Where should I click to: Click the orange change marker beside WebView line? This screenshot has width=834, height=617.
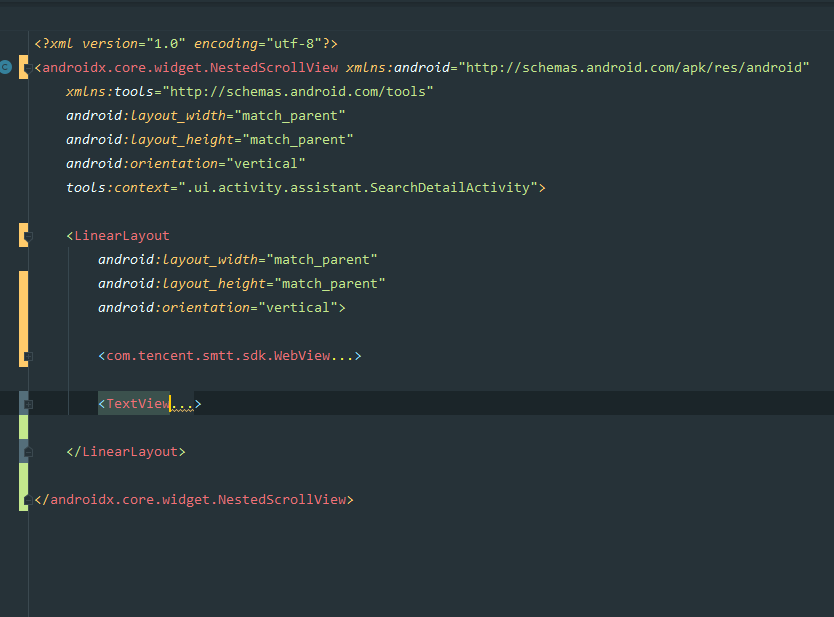[x=23, y=319]
